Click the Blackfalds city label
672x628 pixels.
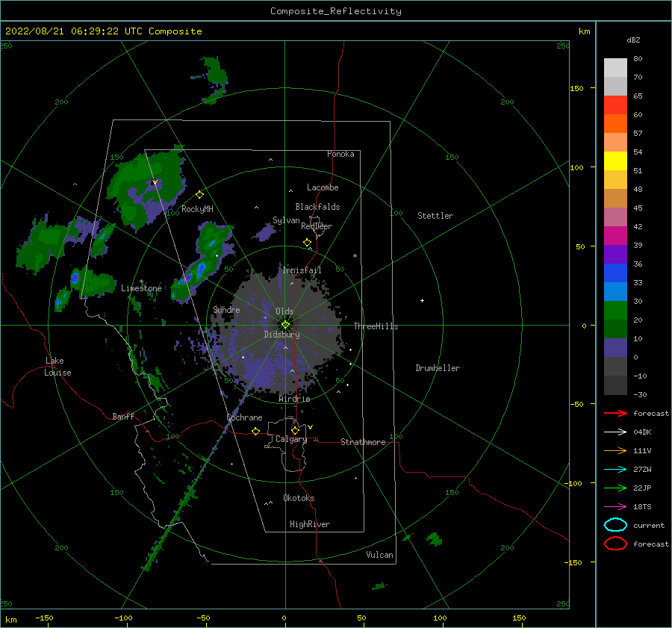click(x=317, y=207)
